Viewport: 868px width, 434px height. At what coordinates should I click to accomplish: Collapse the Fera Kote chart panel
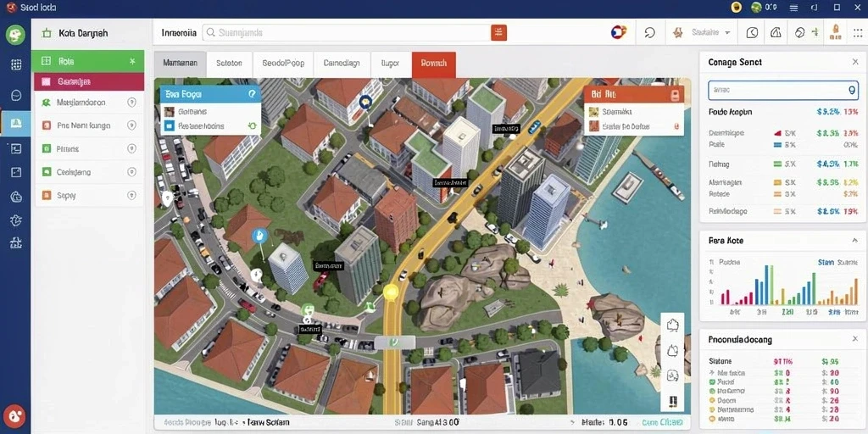point(854,241)
